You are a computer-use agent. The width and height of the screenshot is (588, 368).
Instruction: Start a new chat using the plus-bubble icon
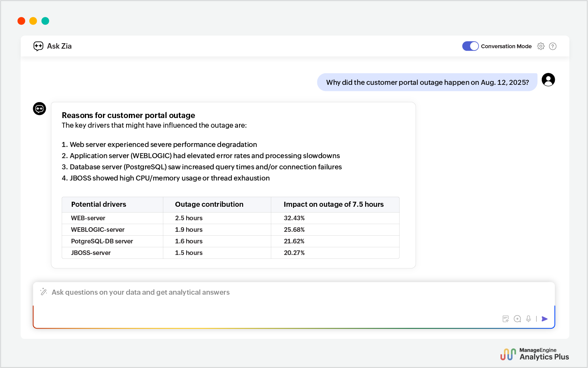point(517,319)
